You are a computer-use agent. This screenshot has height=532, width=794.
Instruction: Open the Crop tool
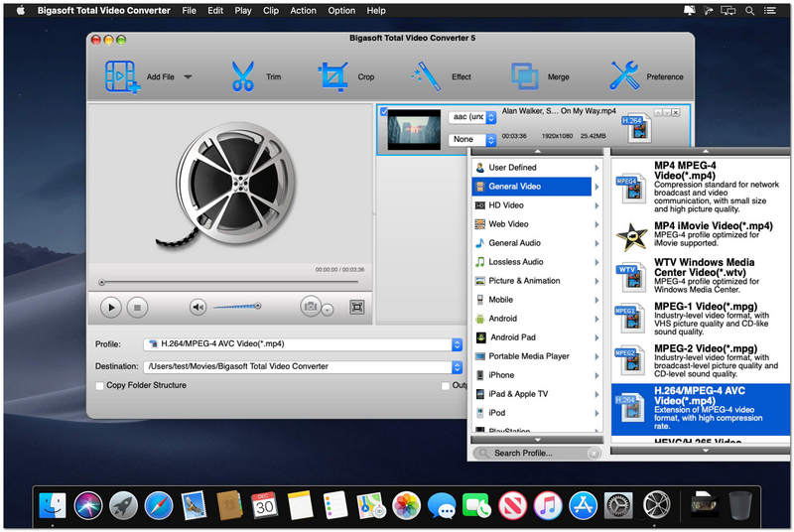pyautogui.click(x=332, y=76)
